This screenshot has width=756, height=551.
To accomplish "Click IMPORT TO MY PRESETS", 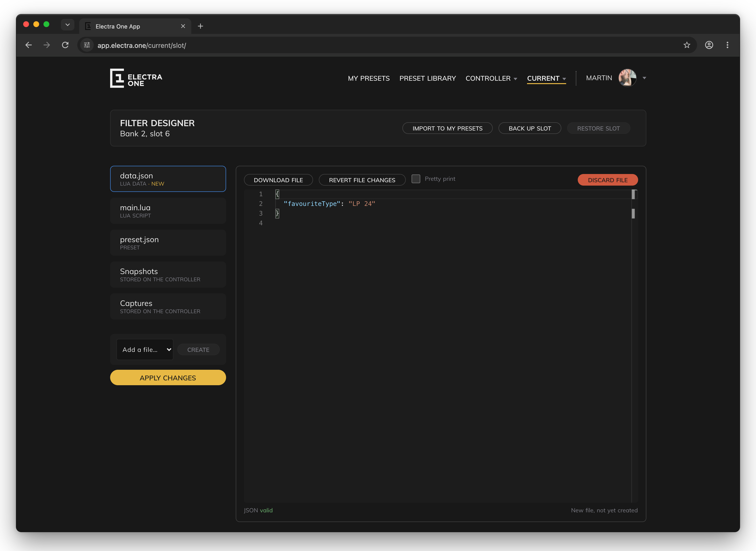I will click(x=447, y=128).
